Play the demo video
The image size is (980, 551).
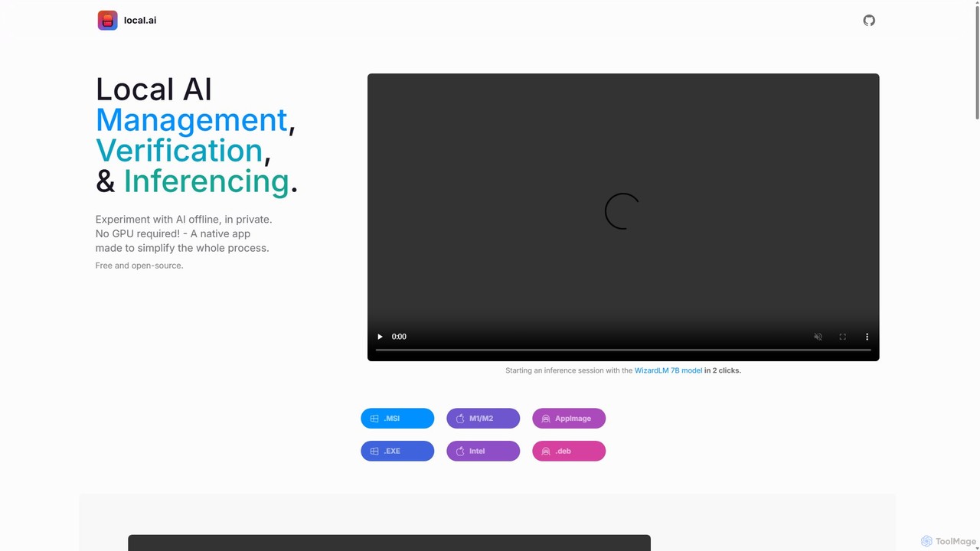pos(380,337)
